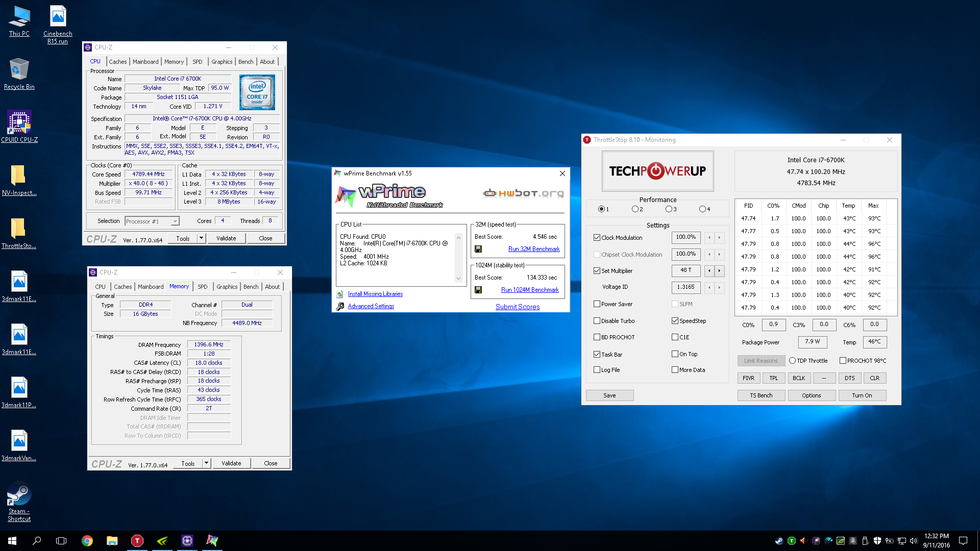Click Validate button in top CPU-Z
This screenshot has width=980, height=551.
coord(226,238)
